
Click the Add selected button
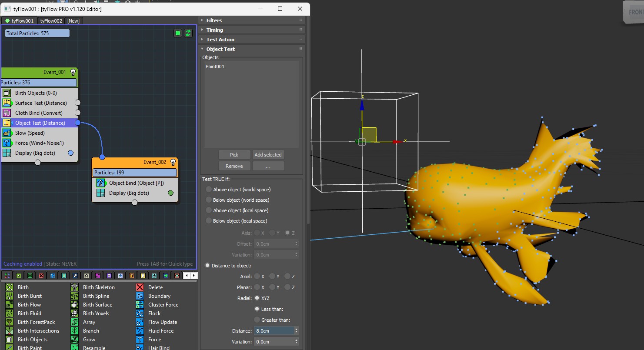[268, 155]
